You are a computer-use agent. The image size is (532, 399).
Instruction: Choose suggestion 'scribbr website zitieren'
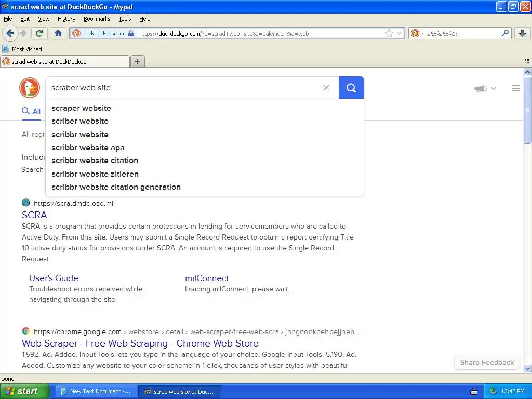204,174
